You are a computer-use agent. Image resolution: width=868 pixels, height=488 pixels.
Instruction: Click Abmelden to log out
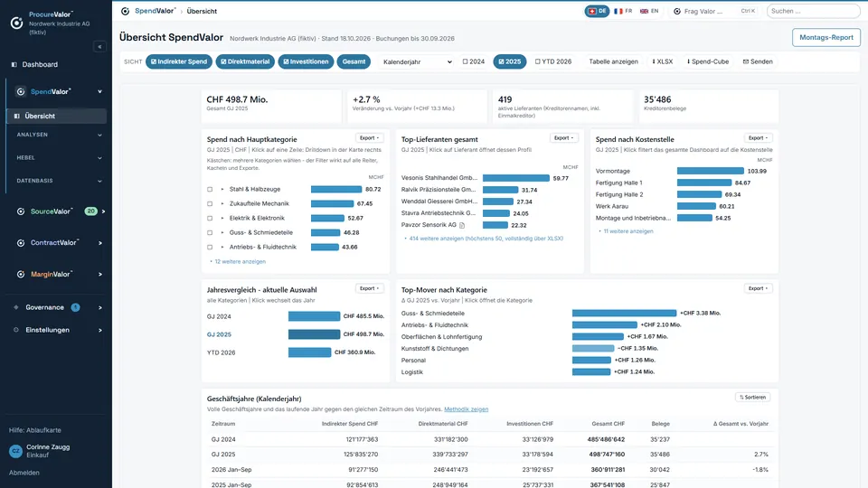(x=24, y=473)
